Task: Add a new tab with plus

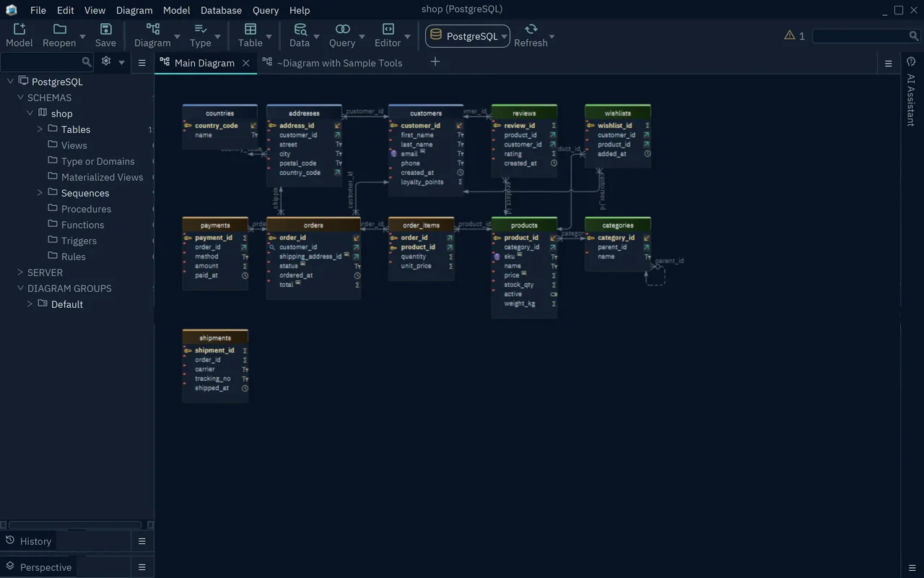Action: point(435,62)
